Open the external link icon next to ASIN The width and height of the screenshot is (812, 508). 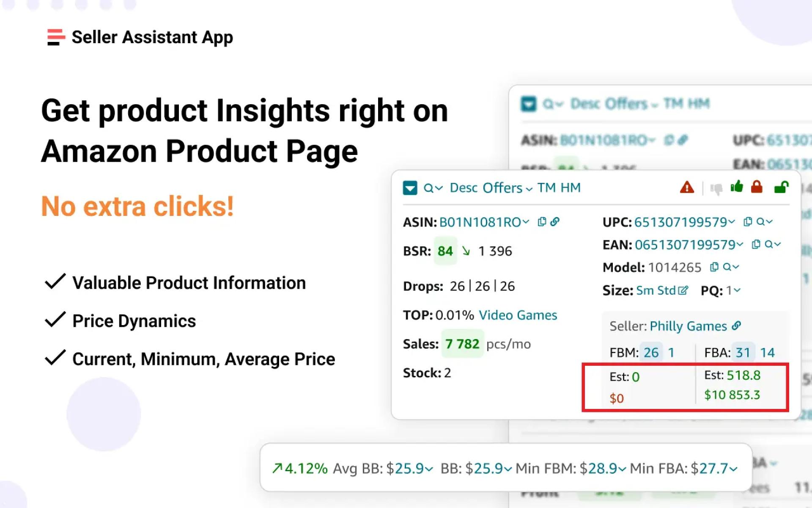(555, 221)
